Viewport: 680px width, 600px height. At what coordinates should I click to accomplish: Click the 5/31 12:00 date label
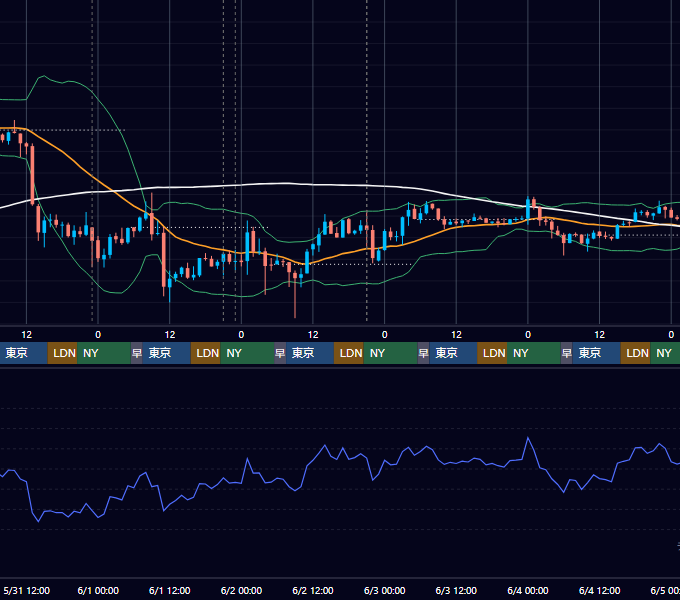click(26, 590)
